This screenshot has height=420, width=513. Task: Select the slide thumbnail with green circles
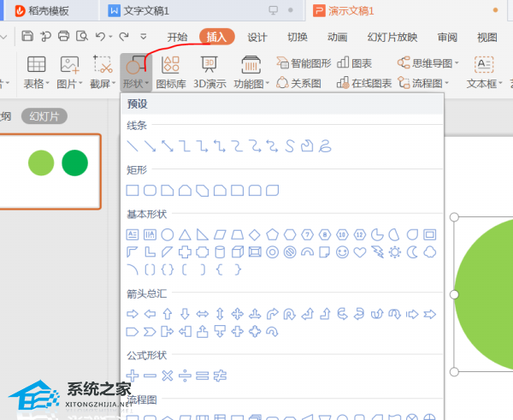pyautogui.click(x=50, y=172)
